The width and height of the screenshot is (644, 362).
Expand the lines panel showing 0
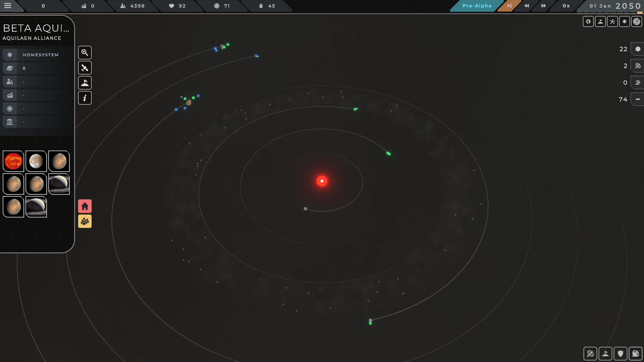638,82
